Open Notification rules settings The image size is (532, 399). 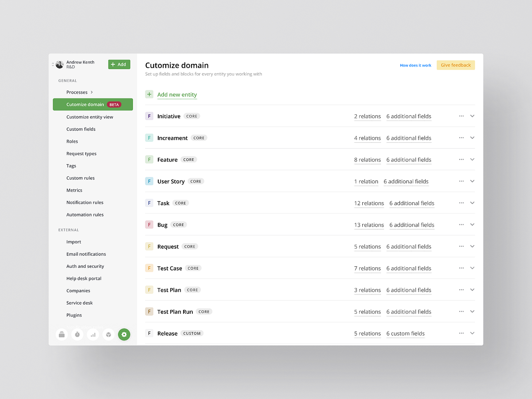pyautogui.click(x=85, y=202)
